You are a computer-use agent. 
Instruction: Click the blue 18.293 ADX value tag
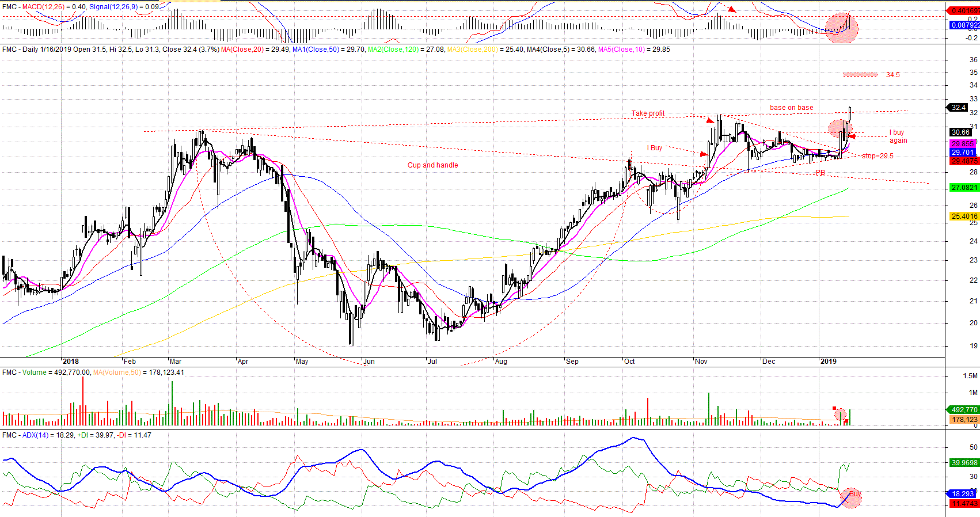pyautogui.click(x=963, y=494)
